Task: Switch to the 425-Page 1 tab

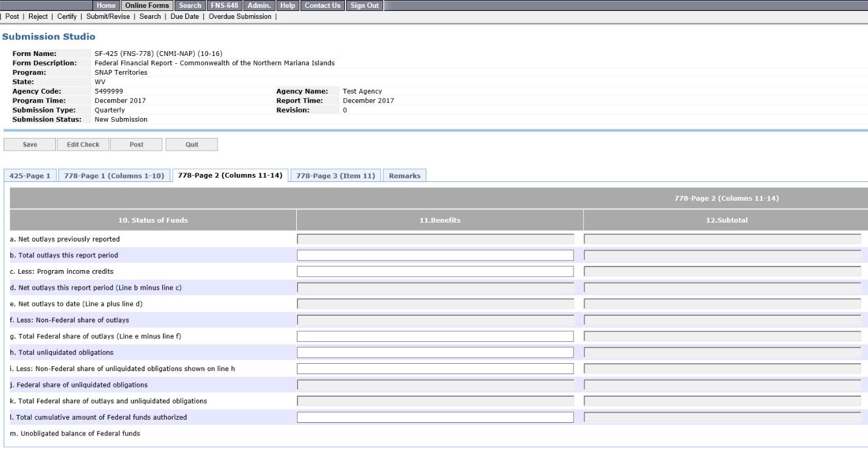Action: coord(30,176)
